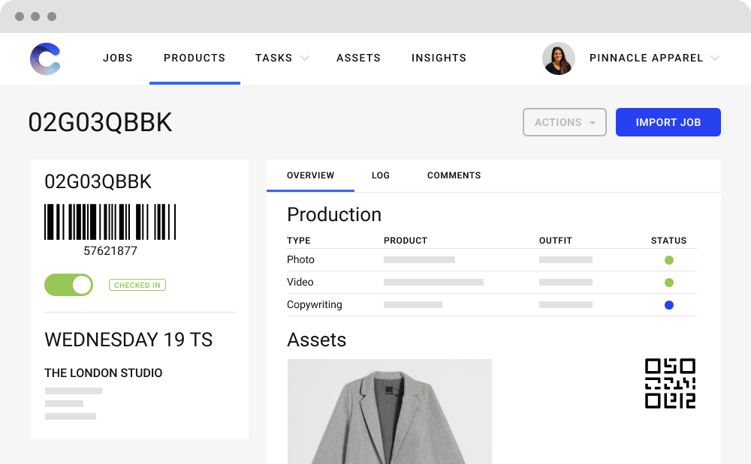Click the blue Copywriting status dot
The image size is (751, 464).
(x=669, y=305)
